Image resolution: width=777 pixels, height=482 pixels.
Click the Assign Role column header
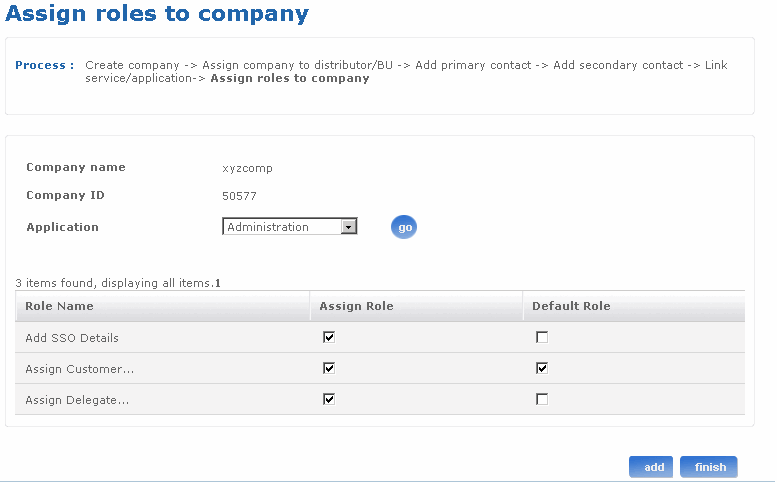point(356,306)
